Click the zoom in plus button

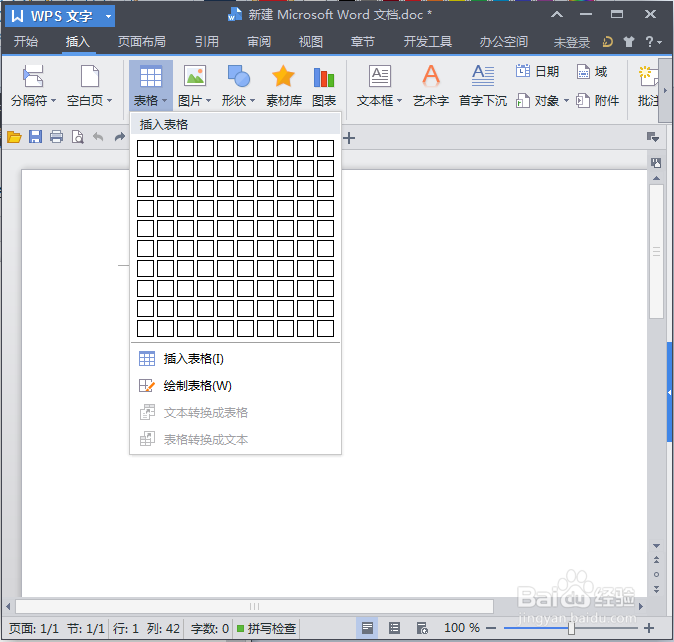point(649,628)
